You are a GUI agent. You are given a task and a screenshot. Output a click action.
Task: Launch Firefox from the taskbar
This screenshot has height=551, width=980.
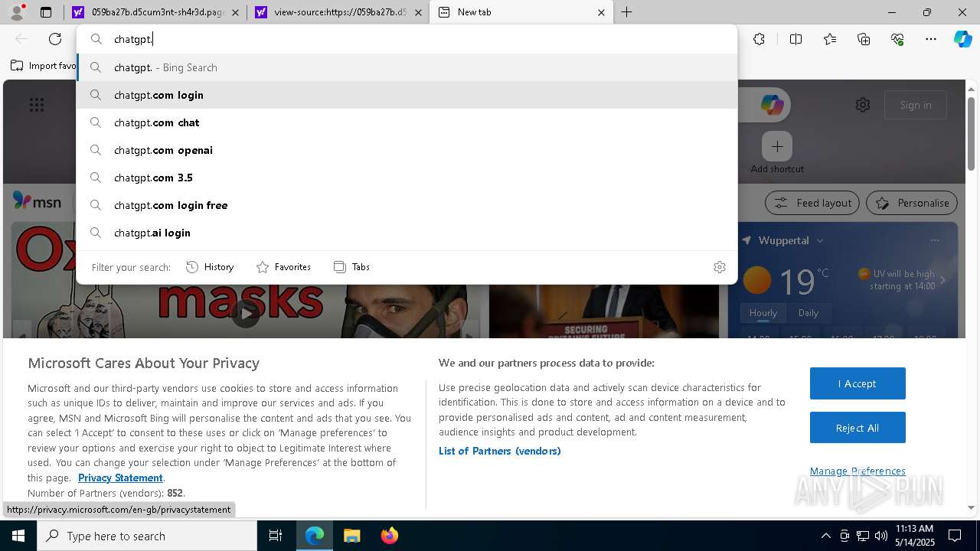389,536
